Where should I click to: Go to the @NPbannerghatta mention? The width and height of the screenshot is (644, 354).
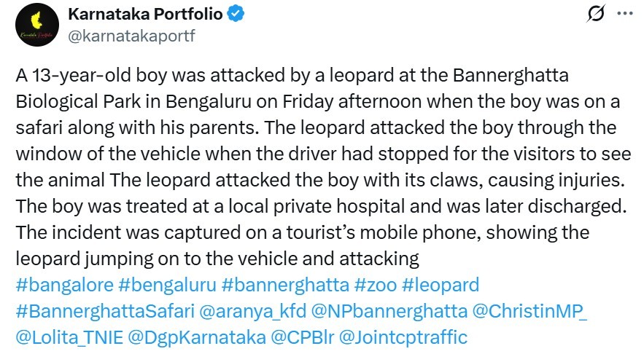pyautogui.click(x=389, y=311)
